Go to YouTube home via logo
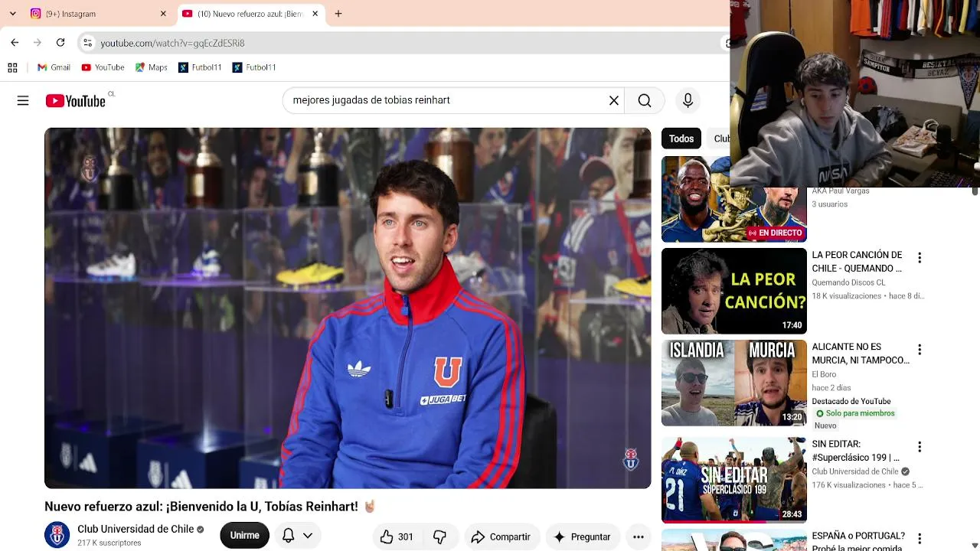The height and width of the screenshot is (551, 980). tap(75, 100)
